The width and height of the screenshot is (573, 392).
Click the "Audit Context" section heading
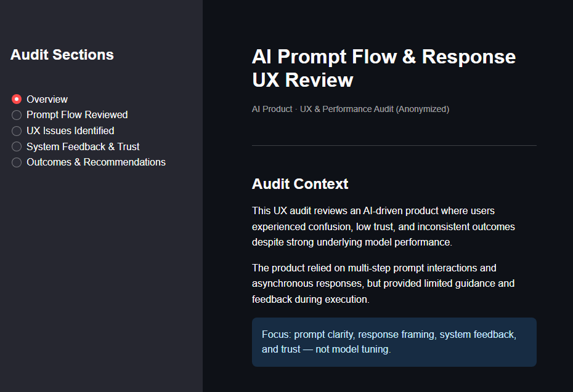coord(300,184)
